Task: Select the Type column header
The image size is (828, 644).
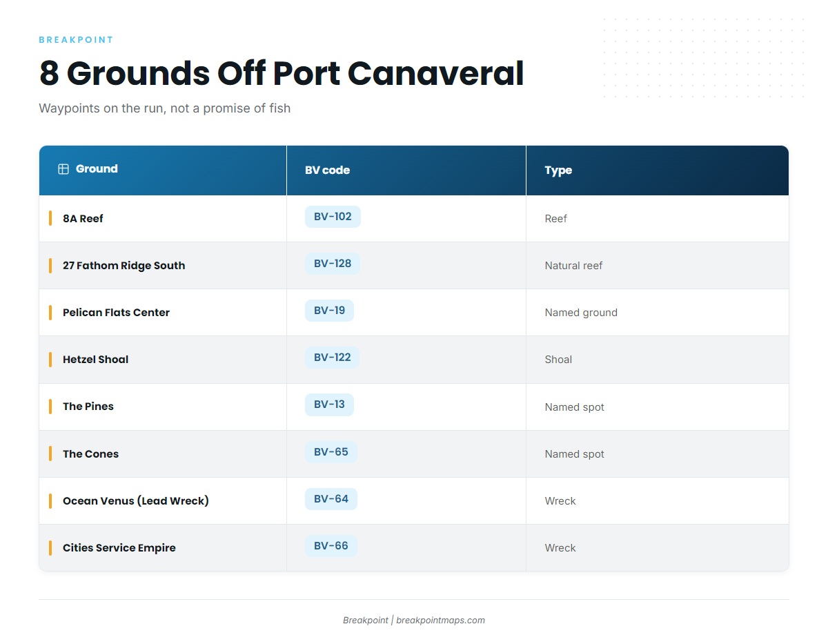Action: [658, 170]
